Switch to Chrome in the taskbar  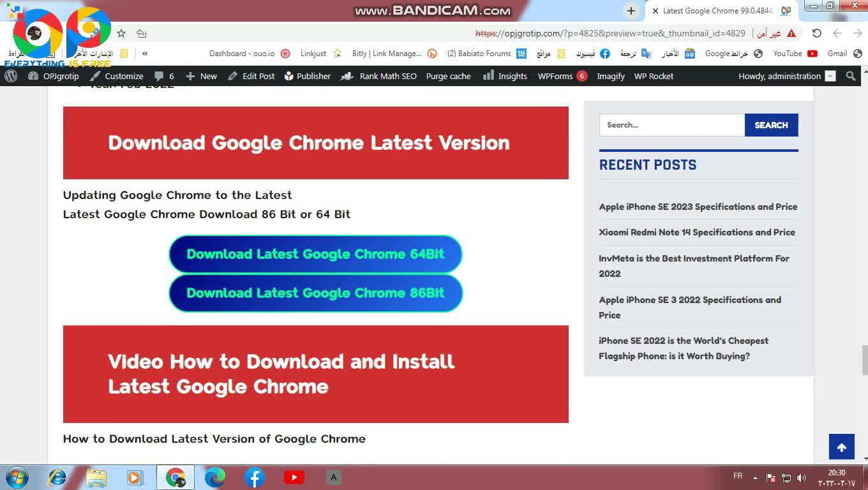tap(176, 477)
